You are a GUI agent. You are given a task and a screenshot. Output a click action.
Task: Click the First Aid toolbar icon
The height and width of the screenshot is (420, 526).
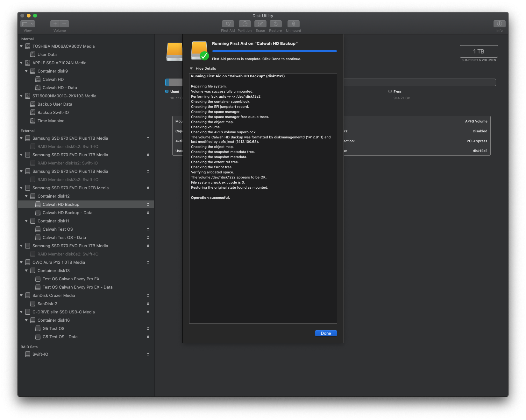tap(228, 24)
